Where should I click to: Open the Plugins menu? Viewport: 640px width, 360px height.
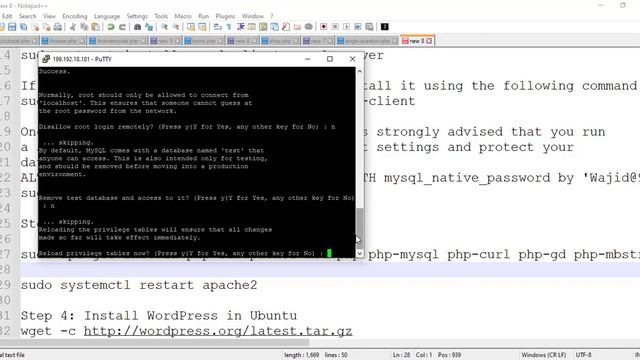(225, 16)
